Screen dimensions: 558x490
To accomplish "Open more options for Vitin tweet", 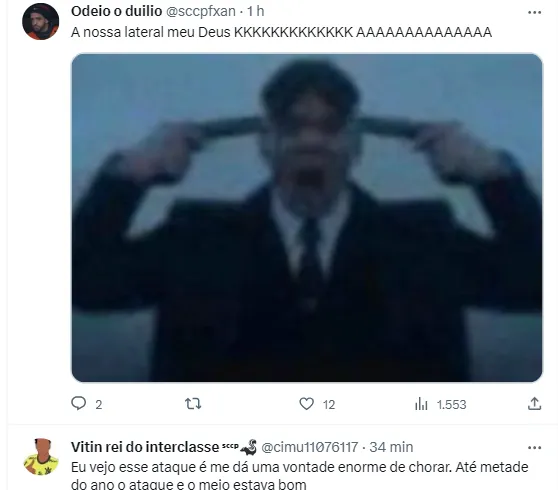I will coord(534,448).
